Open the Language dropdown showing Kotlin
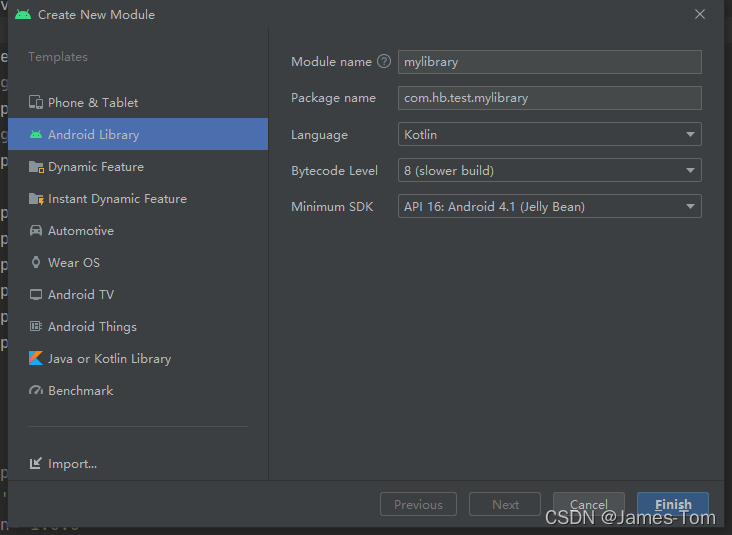The image size is (732, 535). pyautogui.click(x=549, y=134)
